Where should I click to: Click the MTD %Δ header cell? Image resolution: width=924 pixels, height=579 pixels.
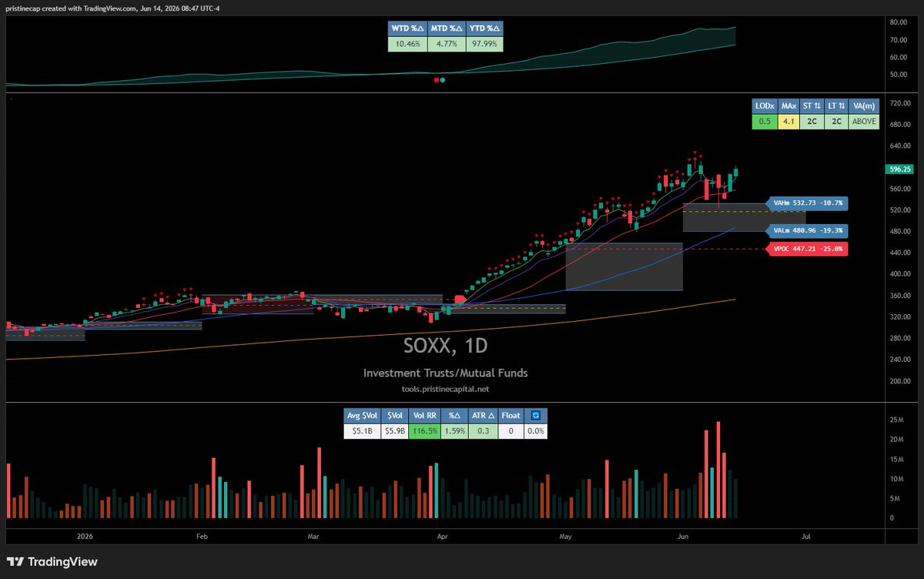[x=445, y=28]
